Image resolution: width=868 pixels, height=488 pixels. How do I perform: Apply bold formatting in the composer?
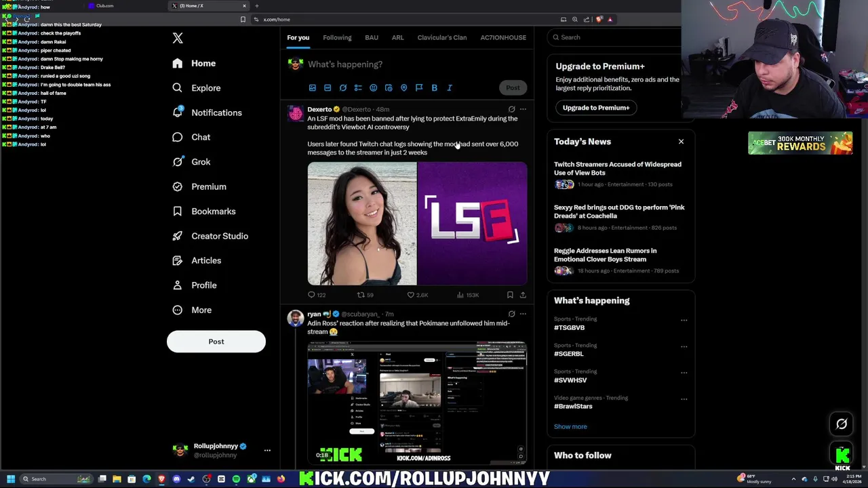pyautogui.click(x=435, y=87)
